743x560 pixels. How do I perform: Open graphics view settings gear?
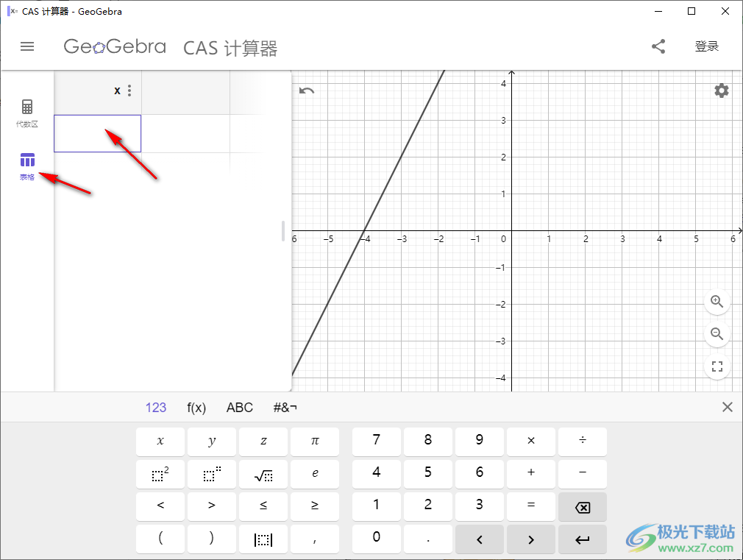tap(721, 90)
